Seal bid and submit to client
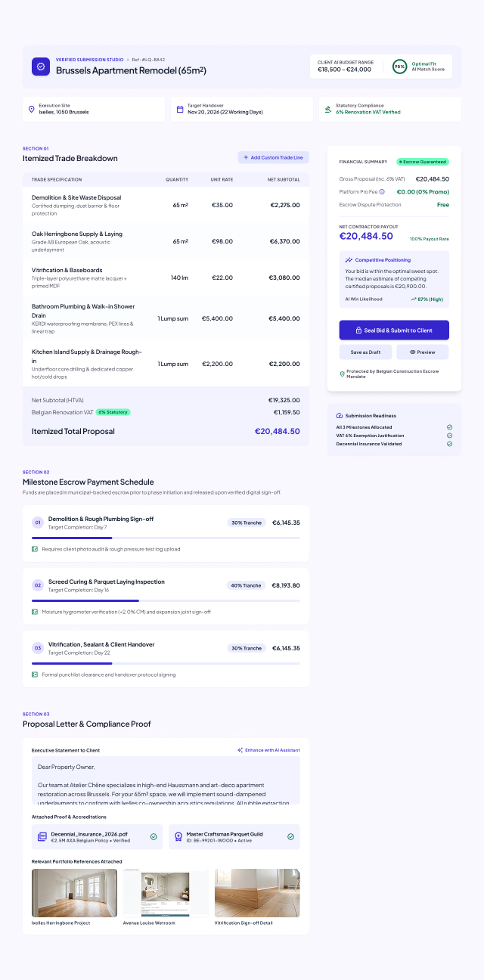This screenshot has height=980, width=484. tap(394, 330)
